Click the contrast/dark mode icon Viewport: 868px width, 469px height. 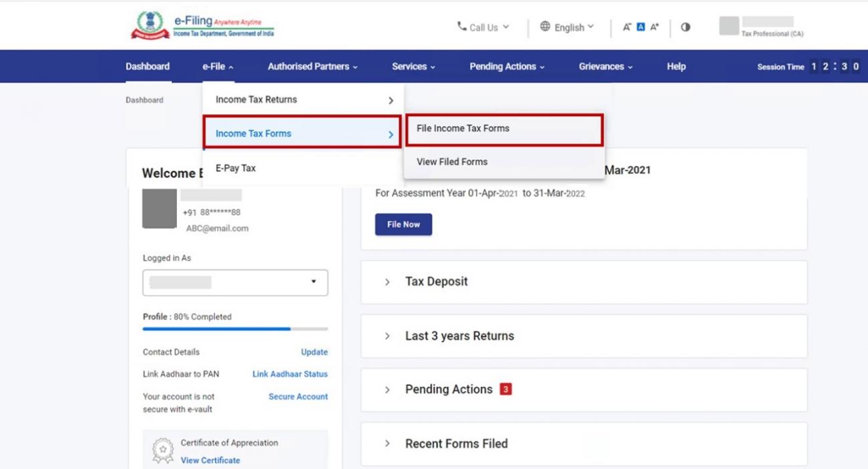point(686,27)
